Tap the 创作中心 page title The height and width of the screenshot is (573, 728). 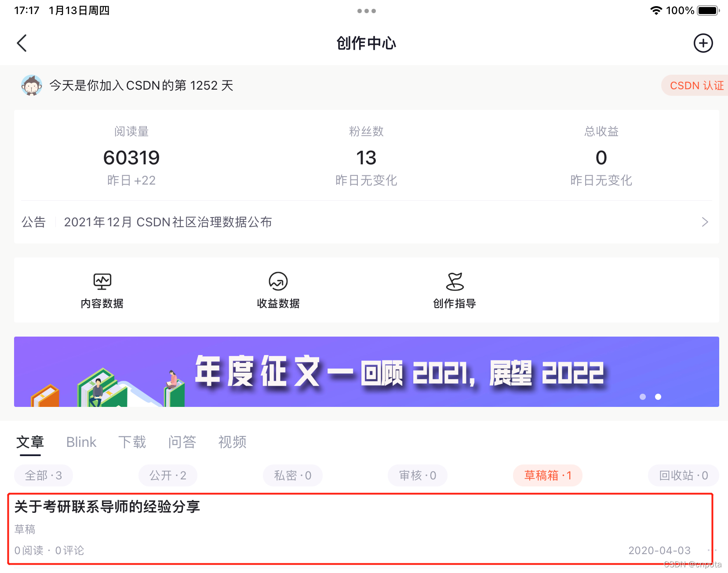[366, 43]
